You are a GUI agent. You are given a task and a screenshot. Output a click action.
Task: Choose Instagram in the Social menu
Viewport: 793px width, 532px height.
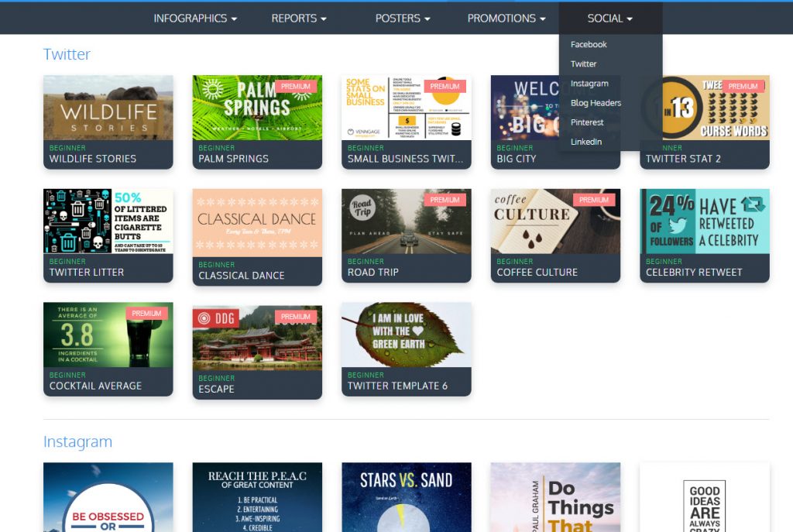[x=589, y=84]
